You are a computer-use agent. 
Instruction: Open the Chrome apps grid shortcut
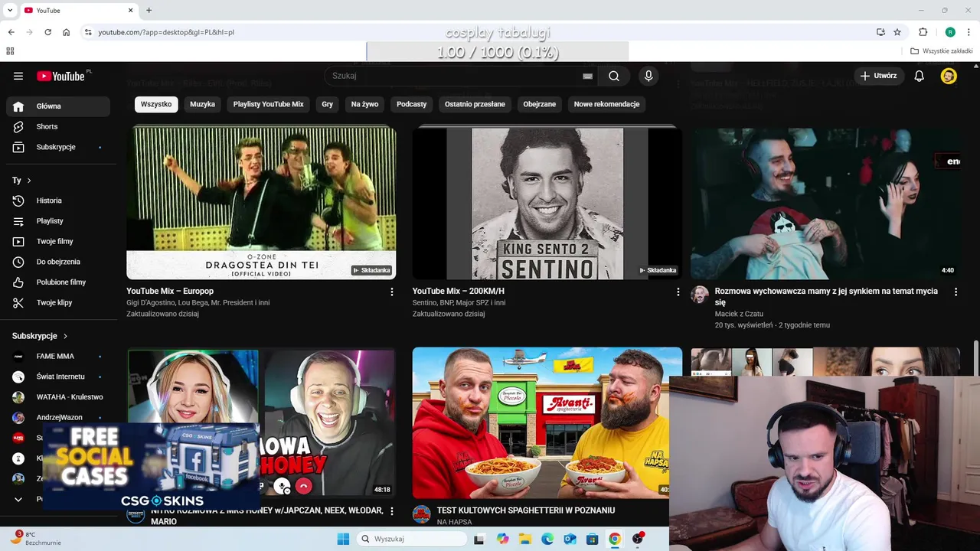coord(10,51)
